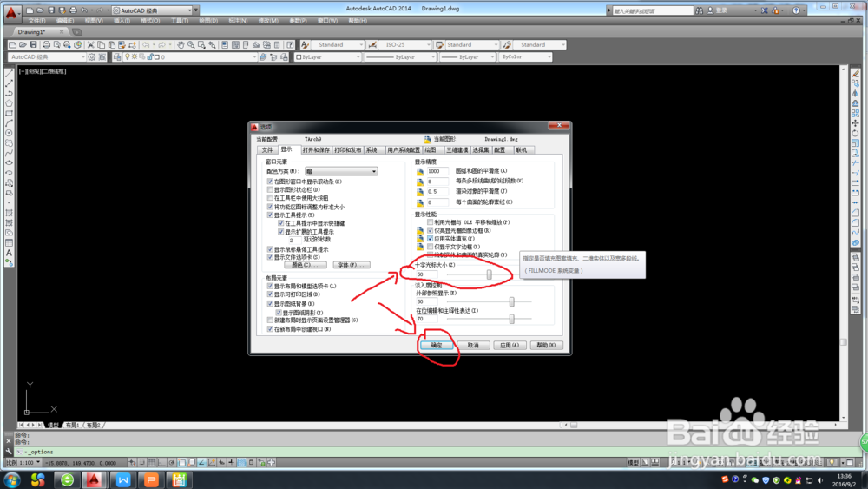Open the 格式(O) menu
Image resolution: width=868 pixels, height=489 pixels.
coord(150,21)
